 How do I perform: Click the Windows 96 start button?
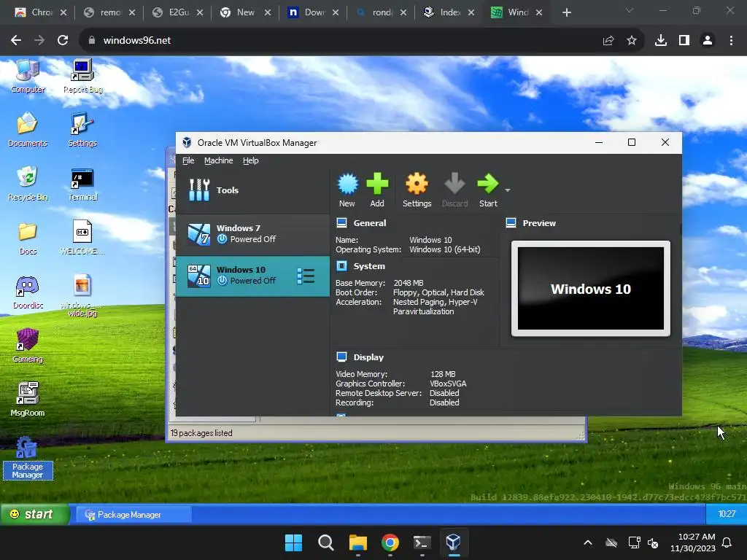pos(34,514)
